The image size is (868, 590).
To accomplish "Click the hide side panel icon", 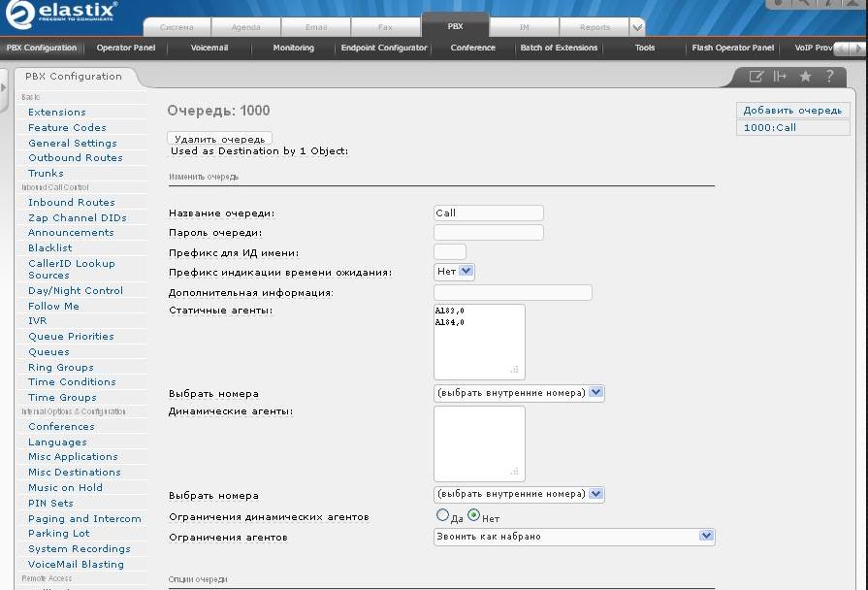I will click(780, 77).
